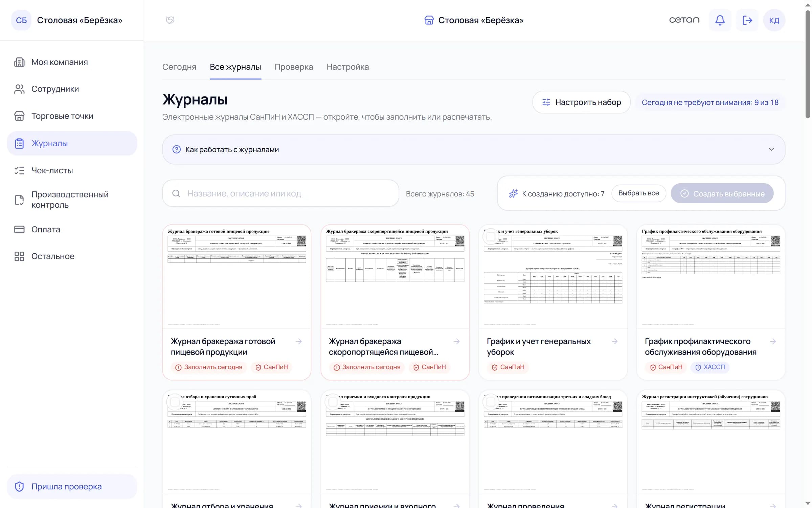Image resolution: width=812 pixels, height=508 pixels.
Task: Click arrow on График и учет генеральных уборок card
Action: click(x=615, y=341)
